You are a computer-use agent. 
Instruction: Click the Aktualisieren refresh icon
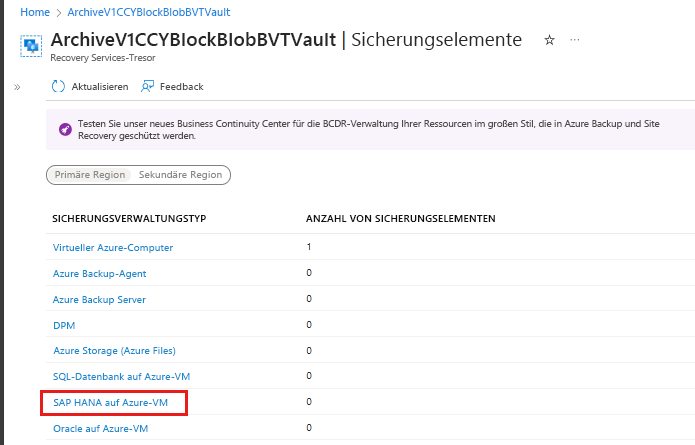(x=58, y=86)
